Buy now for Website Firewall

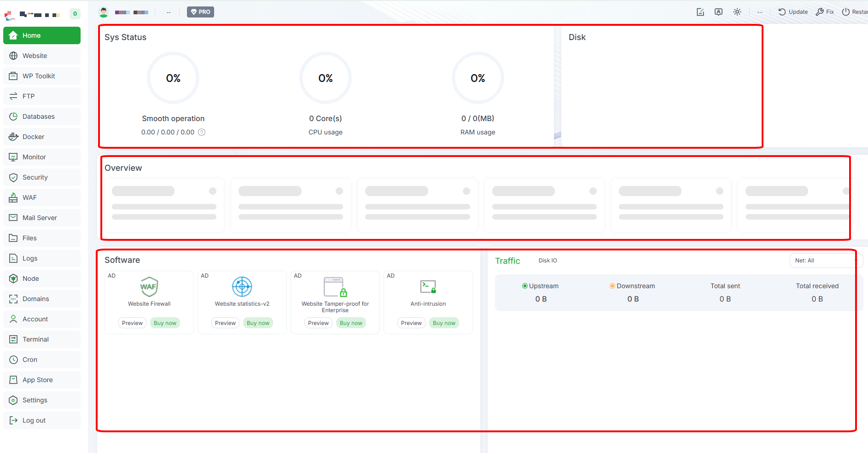pos(165,323)
